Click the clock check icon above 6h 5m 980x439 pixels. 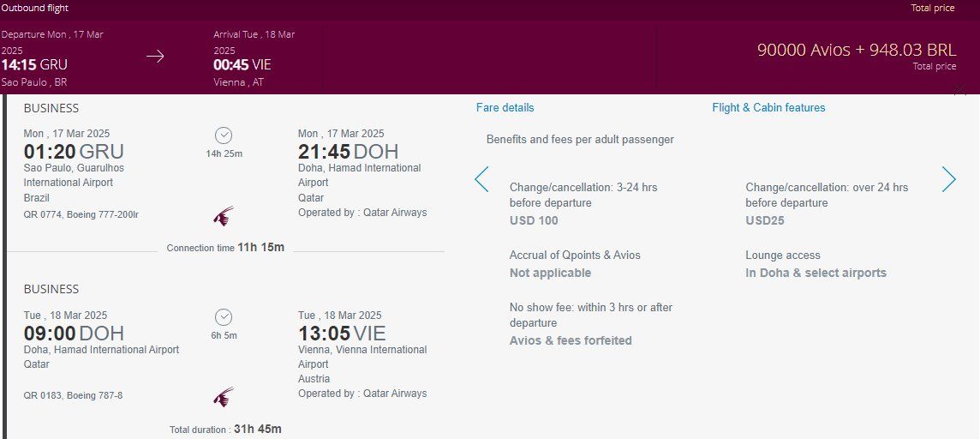coord(224,317)
